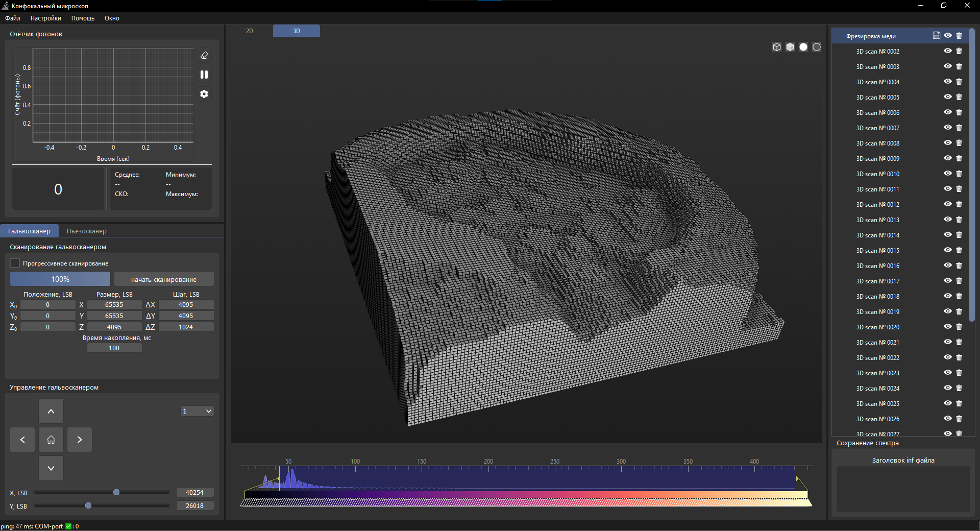Pause the photon counter plot
The height and width of the screenshot is (531, 980).
coord(204,75)
